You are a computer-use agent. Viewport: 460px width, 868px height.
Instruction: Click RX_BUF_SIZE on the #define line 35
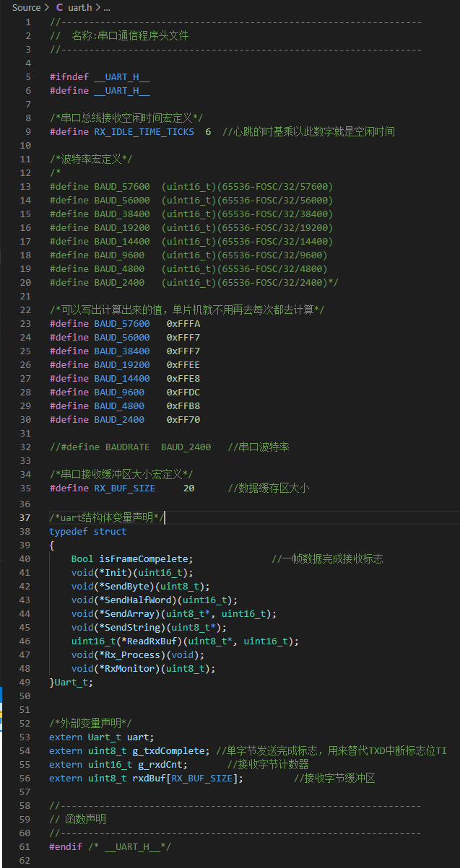click(x=124, y=488)
